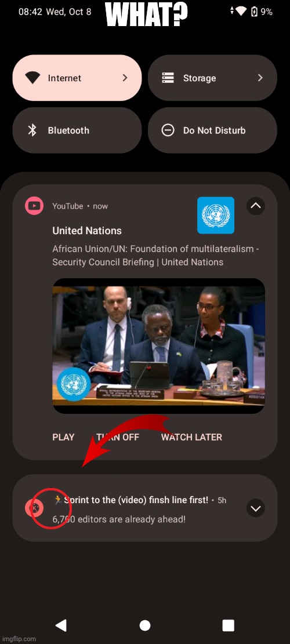The image size is (290, 644).
Task: Tap the Android back navigation button
Action: coord(61,625)
